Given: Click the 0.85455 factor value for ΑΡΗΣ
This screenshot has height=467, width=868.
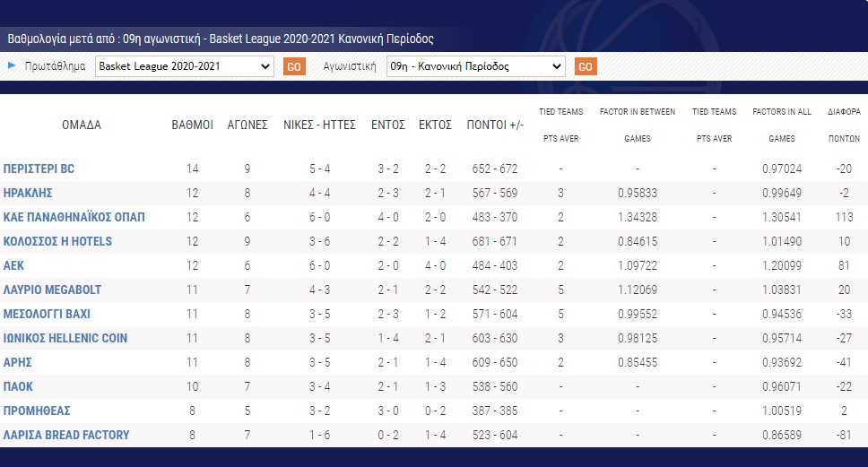Looking at the screenshot, I should [638, 362].
